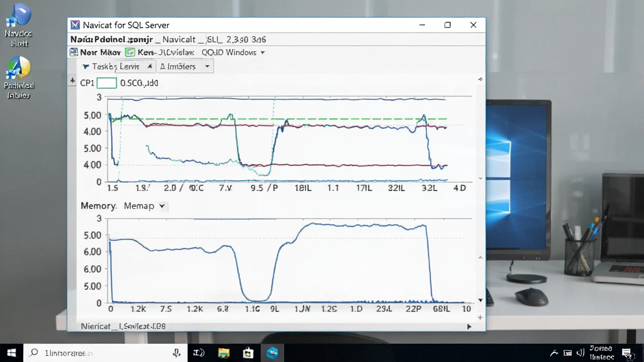Show hidden system tray icons
This screenshot has width=644, height=362.
[x=554, y=353]
